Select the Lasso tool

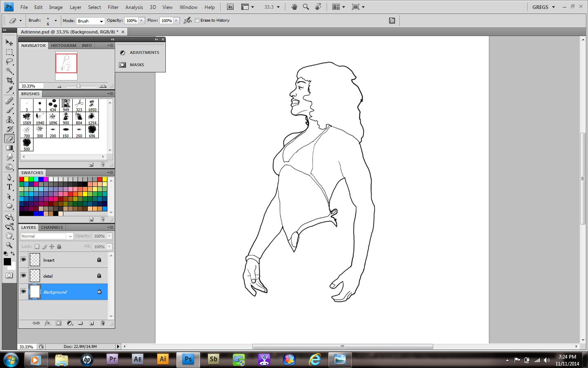click(x=9, y=61)
